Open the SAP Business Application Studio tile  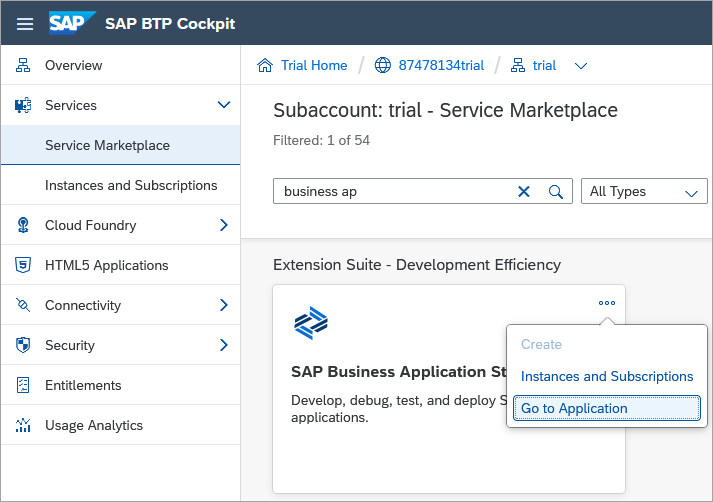(x=449, y=389)
